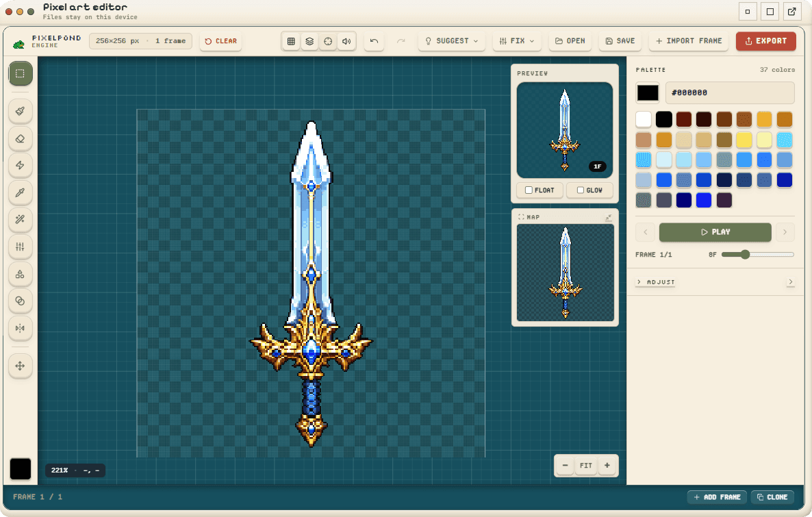This screenshot has height=517, width=812.
Task: Play the animation with PLAY button
Action: coord(715,232)
